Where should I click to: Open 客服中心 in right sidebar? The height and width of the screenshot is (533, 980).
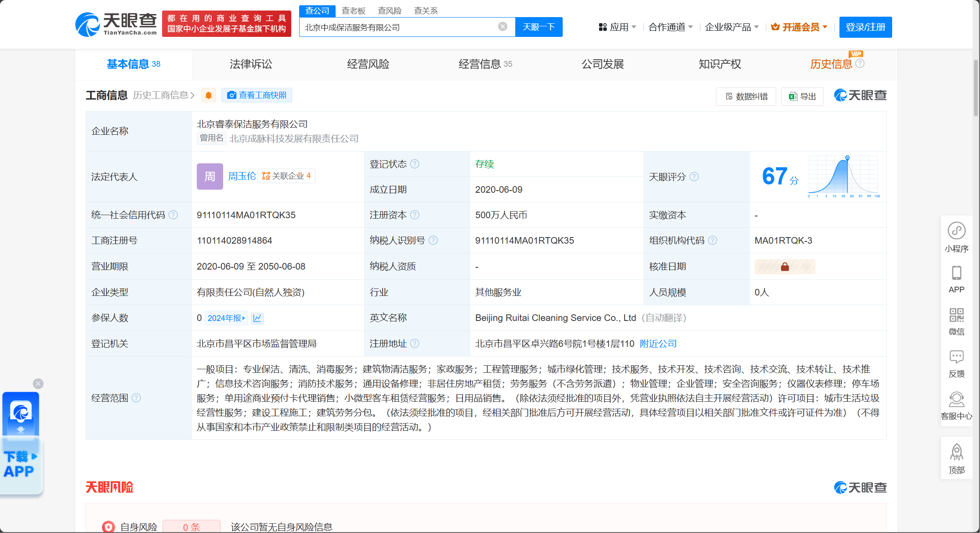point(956,406)
